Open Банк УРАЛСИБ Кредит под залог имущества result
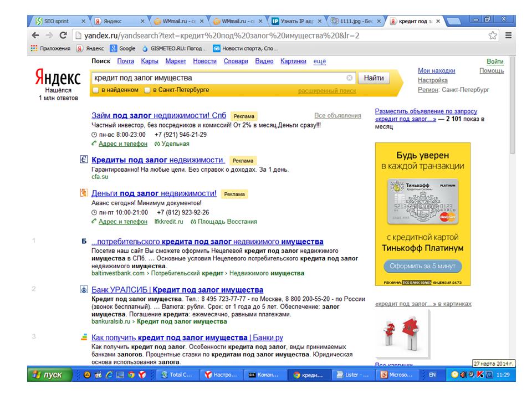Image resolution: width=532 pixels, height=399 pixels. pos(177,290)
